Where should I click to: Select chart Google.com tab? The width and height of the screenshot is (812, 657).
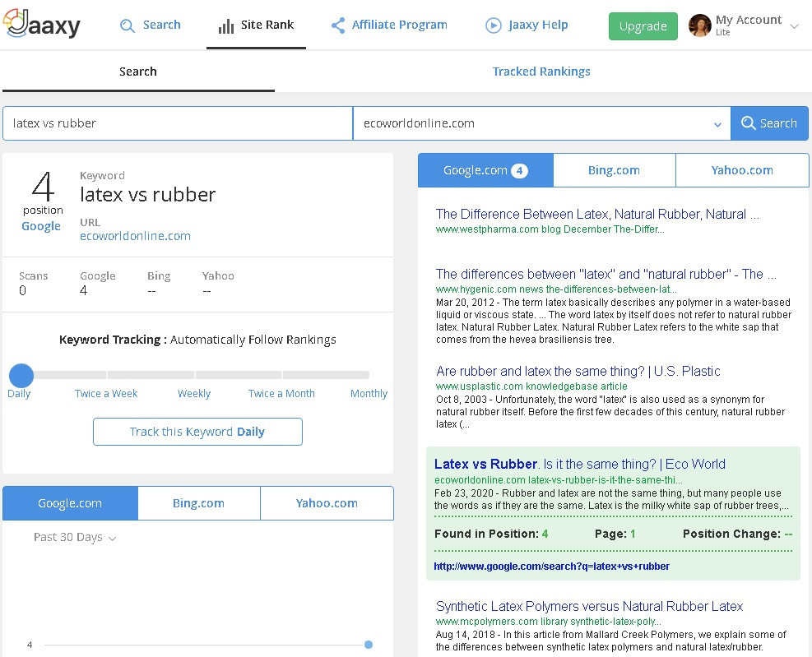(70, 503)
